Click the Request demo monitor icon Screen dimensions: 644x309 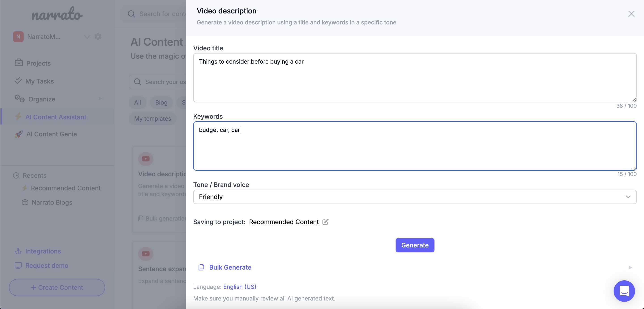(18, 265)
